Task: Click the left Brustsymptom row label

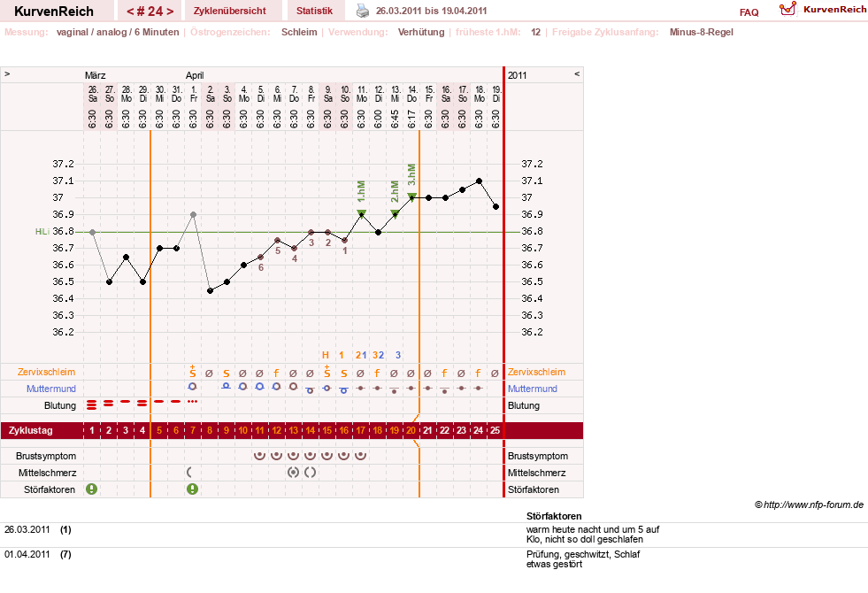Action: [46, 456]
